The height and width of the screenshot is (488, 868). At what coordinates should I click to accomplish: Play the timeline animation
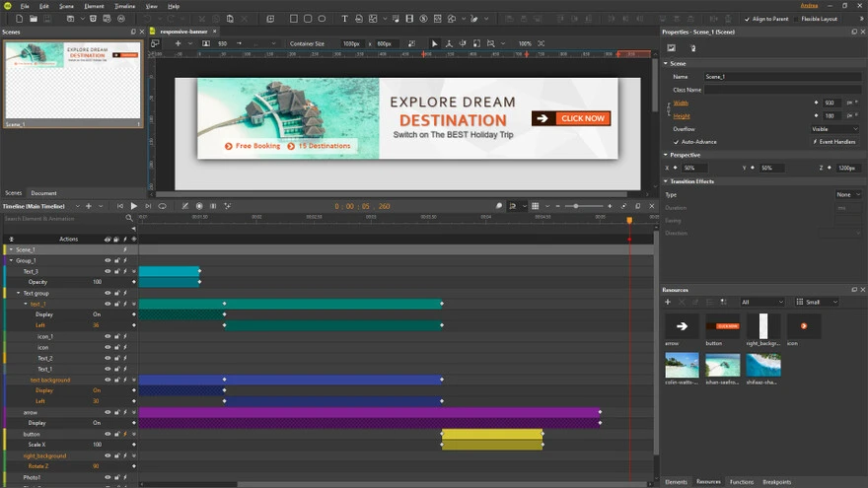[134, 206]
